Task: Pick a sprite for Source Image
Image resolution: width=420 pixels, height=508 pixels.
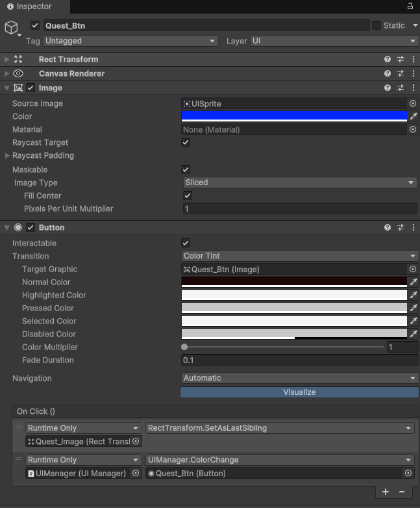Action: click(x=413, y=103)
